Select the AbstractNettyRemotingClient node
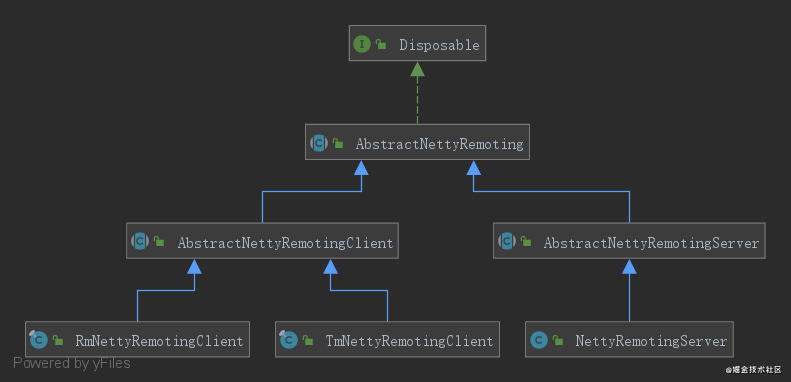This screenshot has width=791, height=382. (262, 241)
